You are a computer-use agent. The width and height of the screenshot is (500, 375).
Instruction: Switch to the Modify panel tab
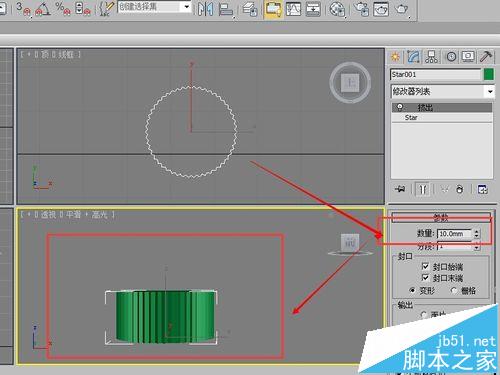pos(413,57)
